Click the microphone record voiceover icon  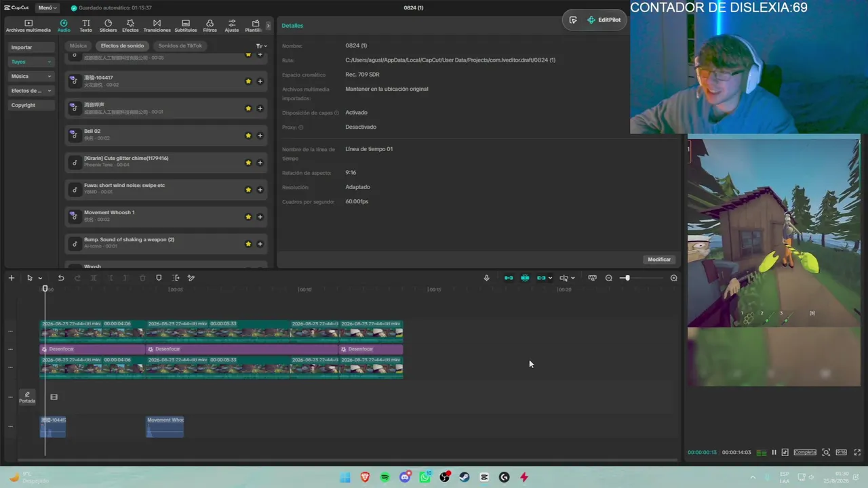(486, 278)
